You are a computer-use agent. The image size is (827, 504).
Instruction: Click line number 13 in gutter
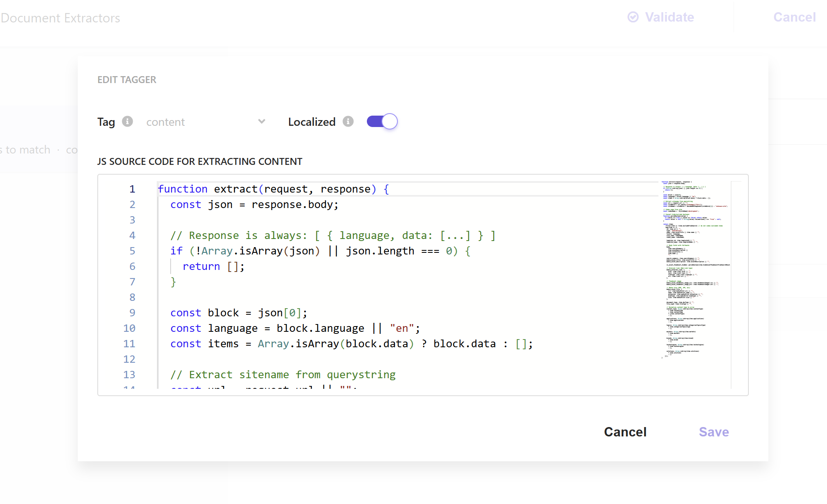coord(129,375)
